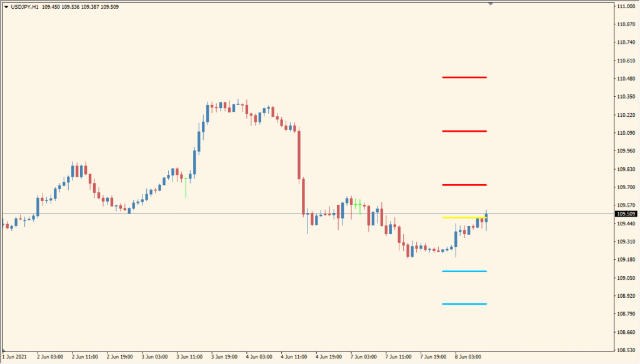The height and width of the screenshot is (364, 640).
Task: Click the 2 Jun 11:00 time label
Action: click(85, 357)
